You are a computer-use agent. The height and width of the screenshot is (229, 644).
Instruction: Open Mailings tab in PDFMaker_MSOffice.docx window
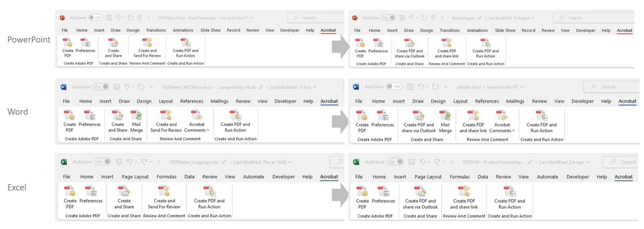click(219, 101)
